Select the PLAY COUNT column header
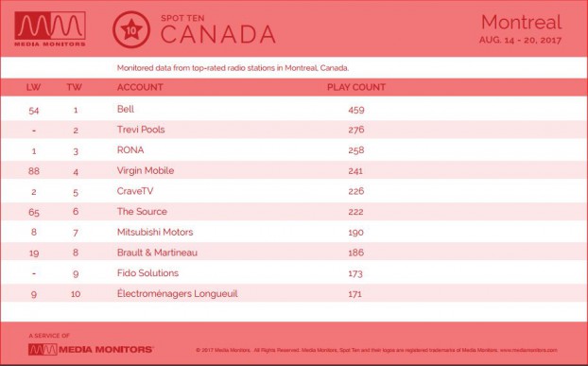The width and height of the screenshot is (588, 366). pyautogui.click(x=355, y=87)
